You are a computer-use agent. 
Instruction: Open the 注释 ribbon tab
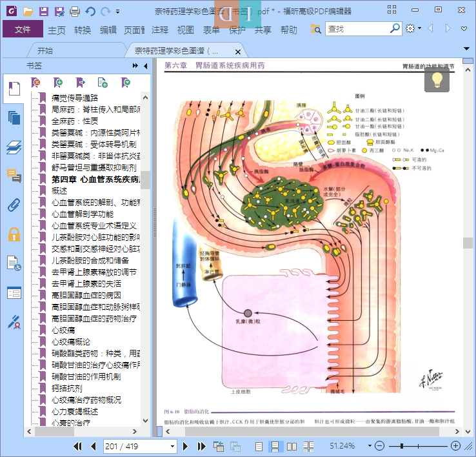click(160, 30)
